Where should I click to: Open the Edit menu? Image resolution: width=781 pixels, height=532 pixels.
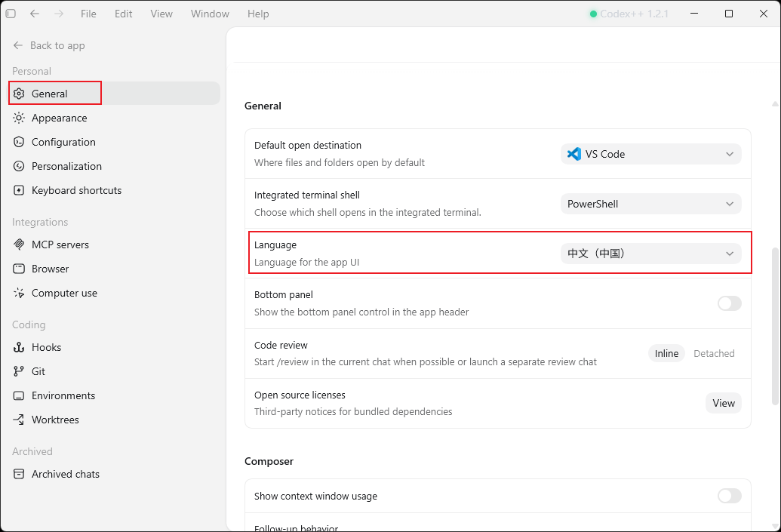tap(123, 14)
